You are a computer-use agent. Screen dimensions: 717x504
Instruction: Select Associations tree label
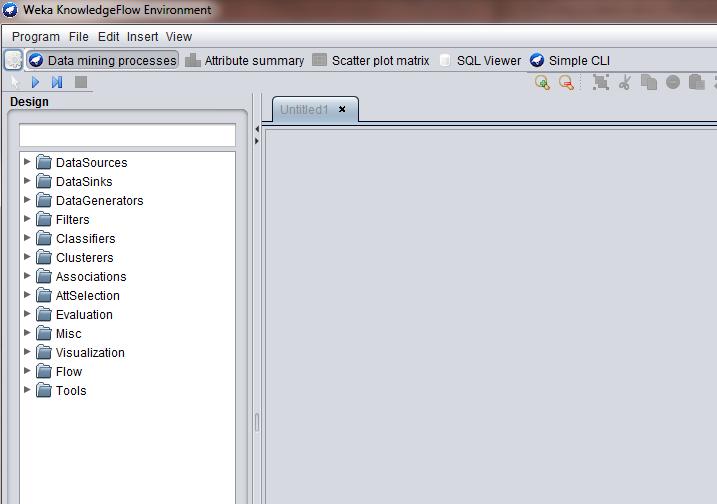coord(91,277)
